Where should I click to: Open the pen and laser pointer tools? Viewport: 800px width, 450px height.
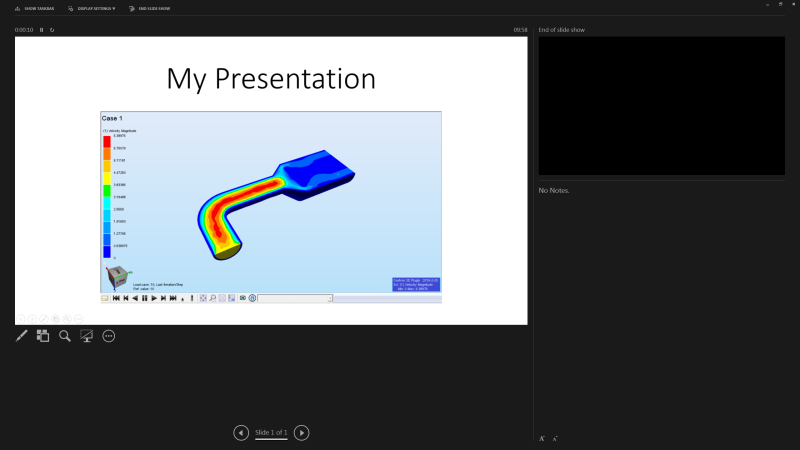[x=21, y=336]
